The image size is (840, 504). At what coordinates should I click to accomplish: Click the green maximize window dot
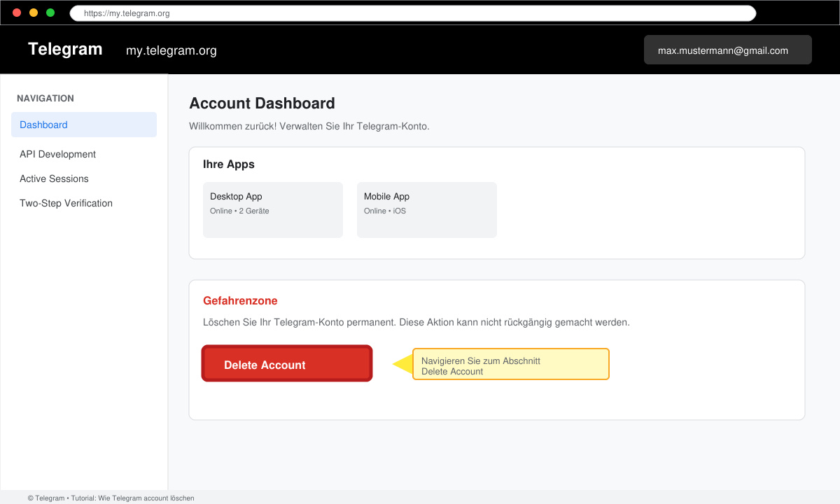50,13
